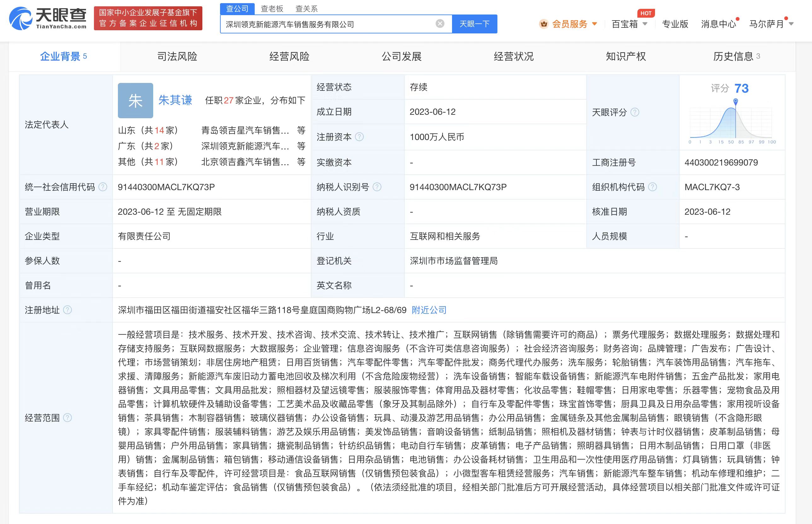
Task: Open the 经营状况 tab
Action: 514,56
